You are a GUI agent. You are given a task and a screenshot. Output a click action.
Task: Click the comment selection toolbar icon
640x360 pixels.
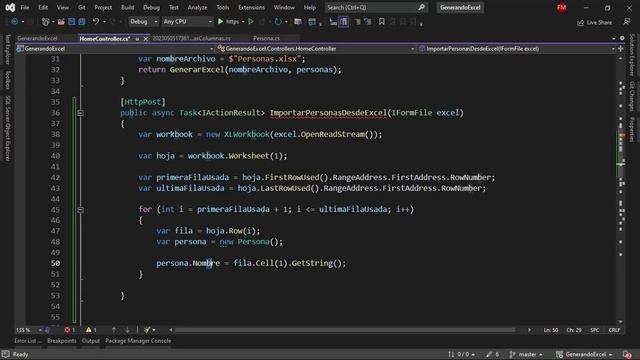coord(357,22)
